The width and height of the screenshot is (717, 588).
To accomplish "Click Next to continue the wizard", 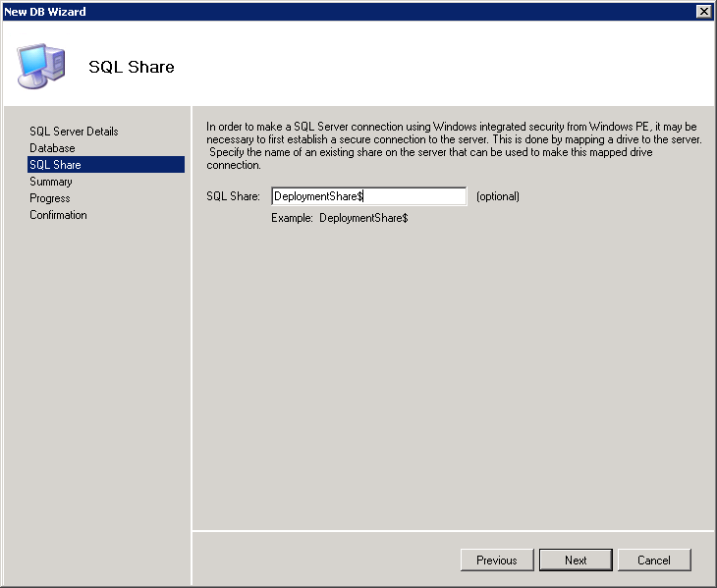I will [x=576, y=561].
